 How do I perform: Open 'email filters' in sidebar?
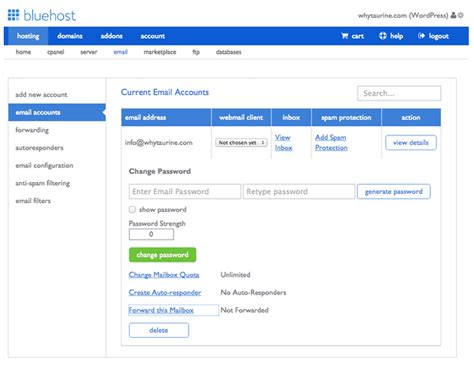pos(33,201)
